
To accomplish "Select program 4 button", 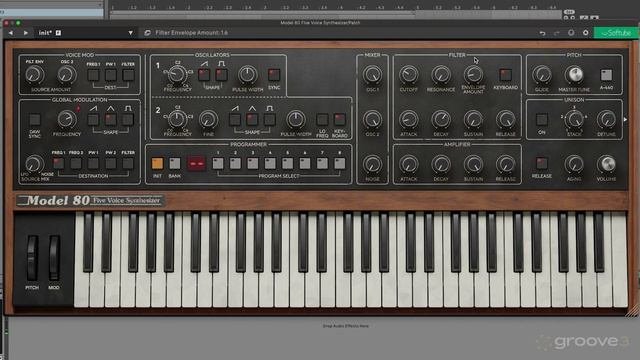I will (270, 164).
